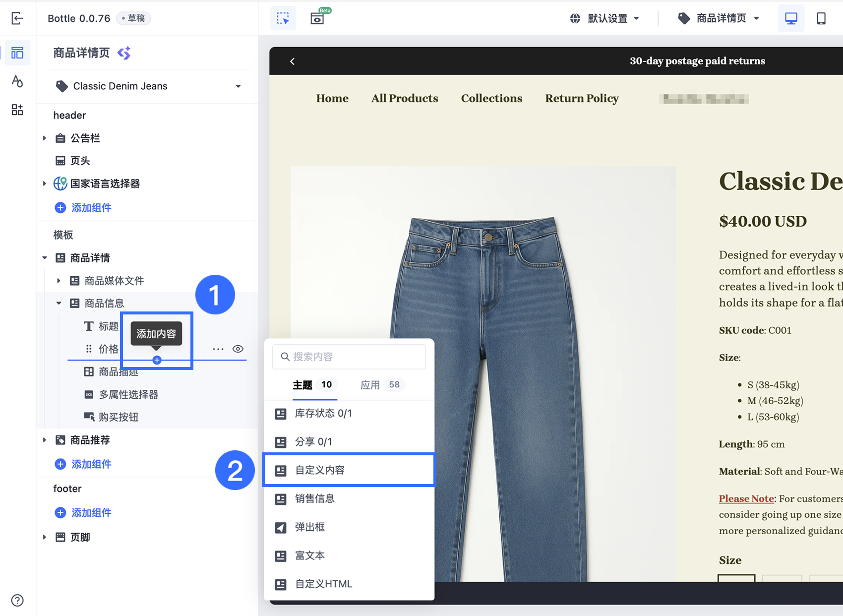Open the sections layout panel icon
The image size is (843, 616).
click(x=17, y=53)
